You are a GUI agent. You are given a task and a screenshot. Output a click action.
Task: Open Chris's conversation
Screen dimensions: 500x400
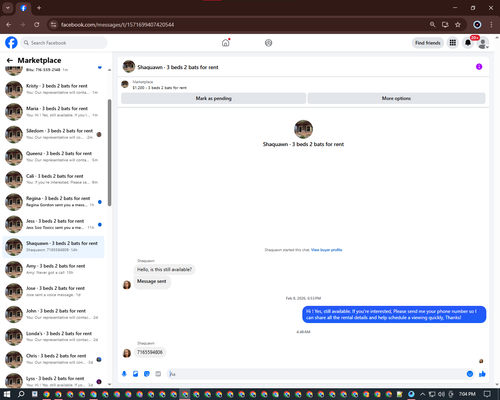click(x=53, y=359)
